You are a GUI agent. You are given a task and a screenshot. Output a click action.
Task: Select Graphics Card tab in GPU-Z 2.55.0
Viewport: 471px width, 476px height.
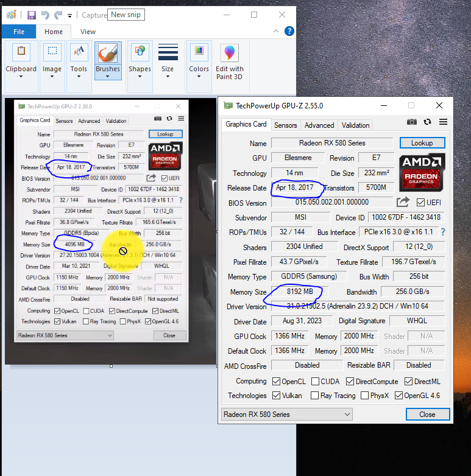click(246, 124)
